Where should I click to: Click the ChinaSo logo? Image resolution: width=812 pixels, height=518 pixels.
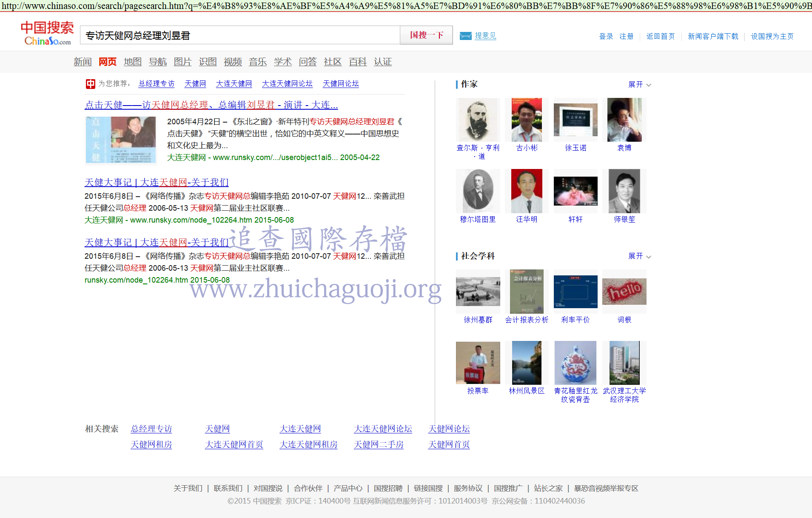tap(47, 33)
